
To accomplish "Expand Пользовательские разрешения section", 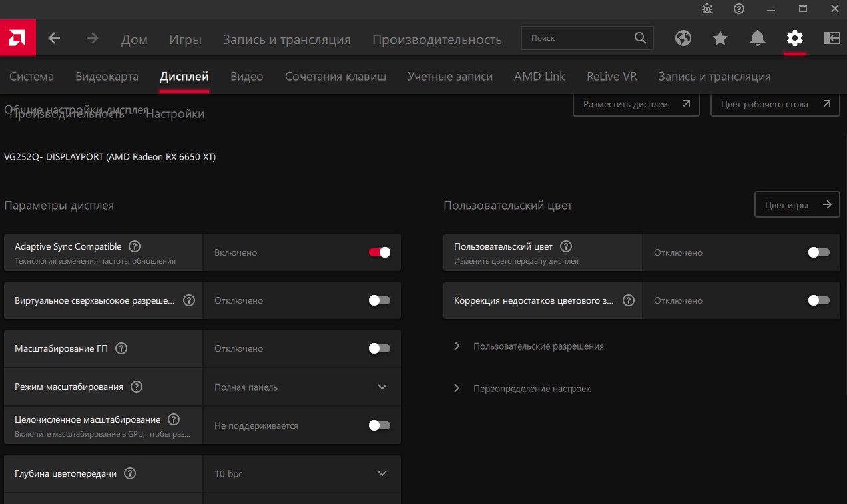I will point(529,346).
